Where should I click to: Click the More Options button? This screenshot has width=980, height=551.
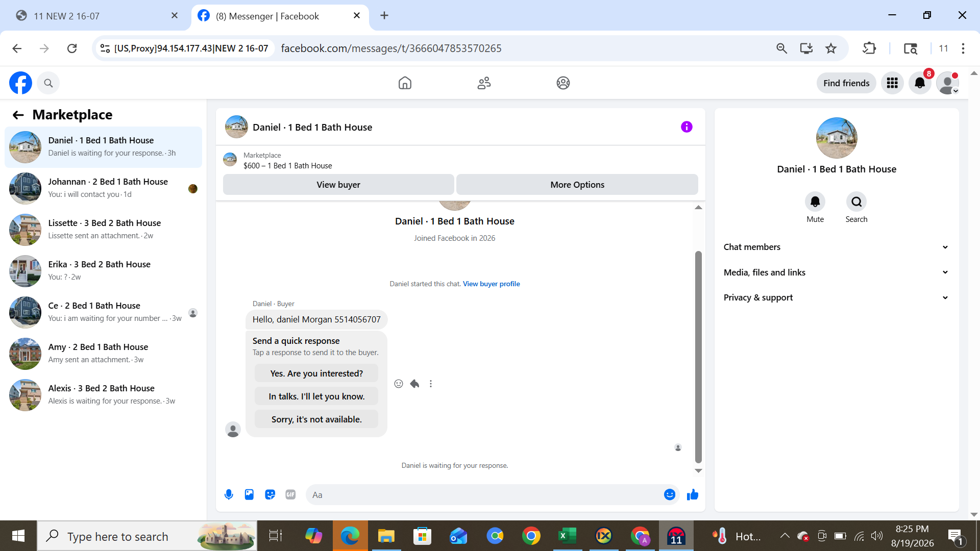(x=577, y=185)
